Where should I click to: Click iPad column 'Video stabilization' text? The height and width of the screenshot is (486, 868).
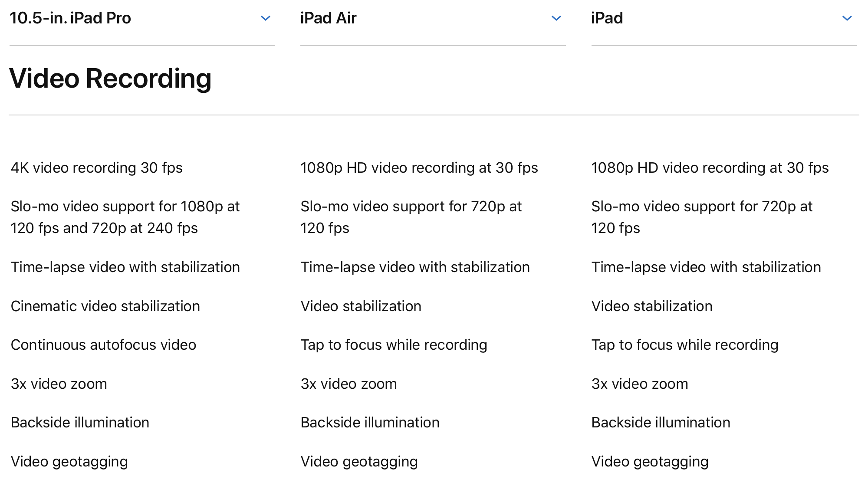click(652, 306)
